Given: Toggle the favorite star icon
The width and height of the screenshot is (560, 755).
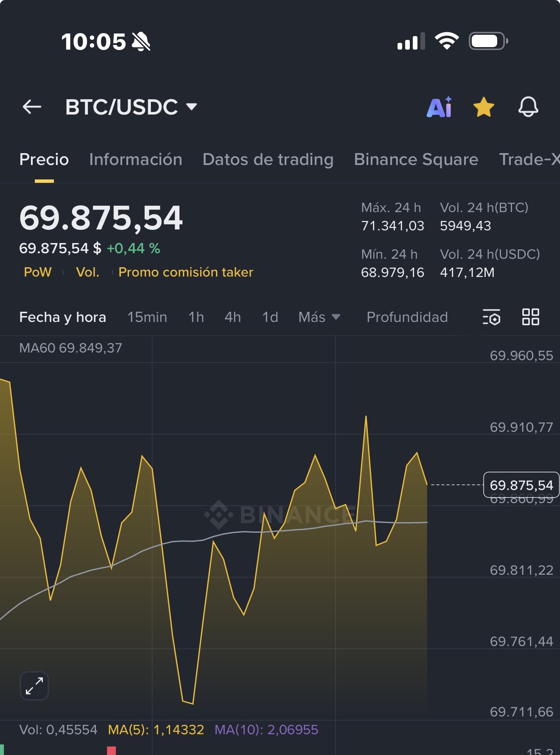Looking at the screenshot, I should pyautogui.click(x=484, y=107).
